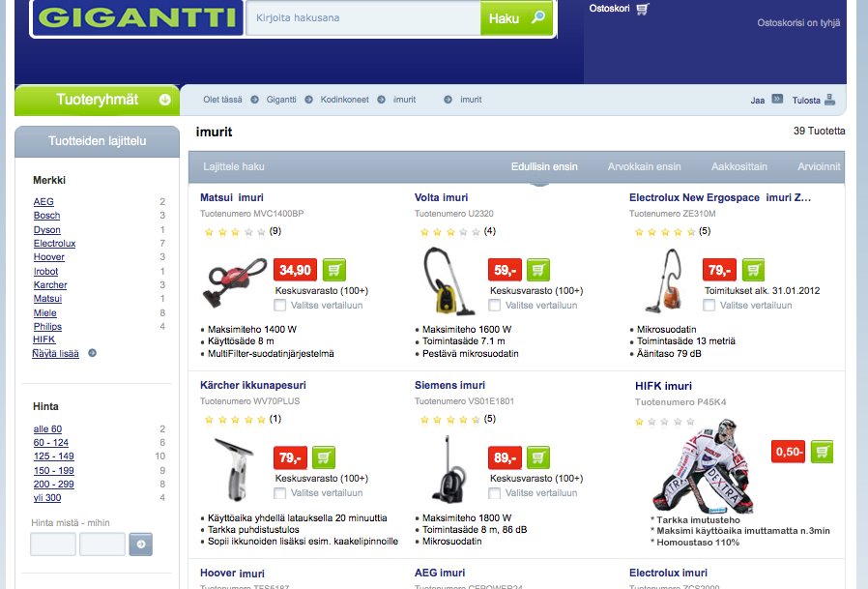
Task: Filter by brand Karcher
Action: [x=50, y=284]
